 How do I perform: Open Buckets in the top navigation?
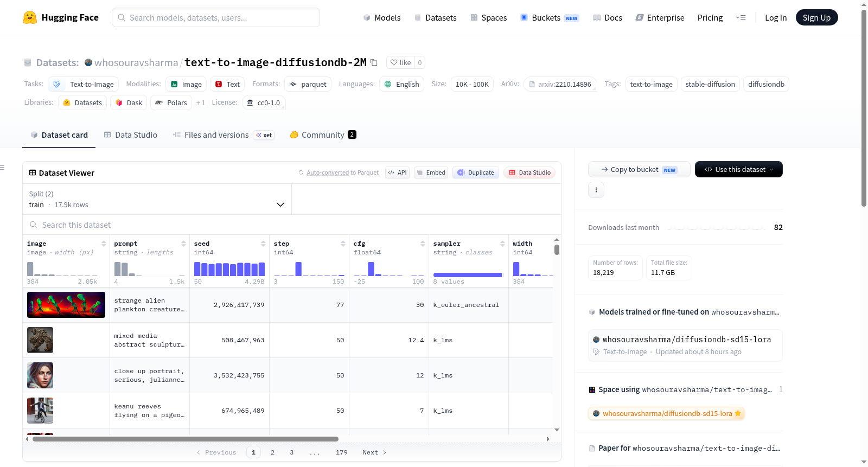pyautogui.click(x=550, y=18)
